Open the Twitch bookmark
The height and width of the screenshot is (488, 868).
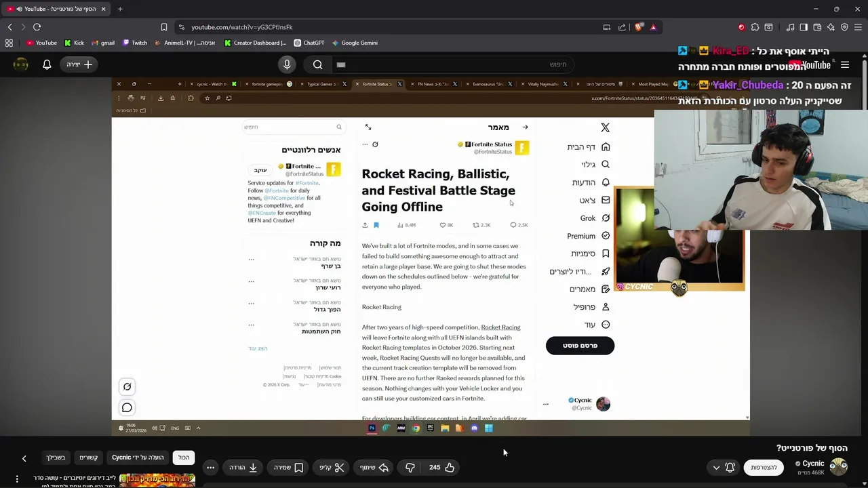tap(135, 43)
